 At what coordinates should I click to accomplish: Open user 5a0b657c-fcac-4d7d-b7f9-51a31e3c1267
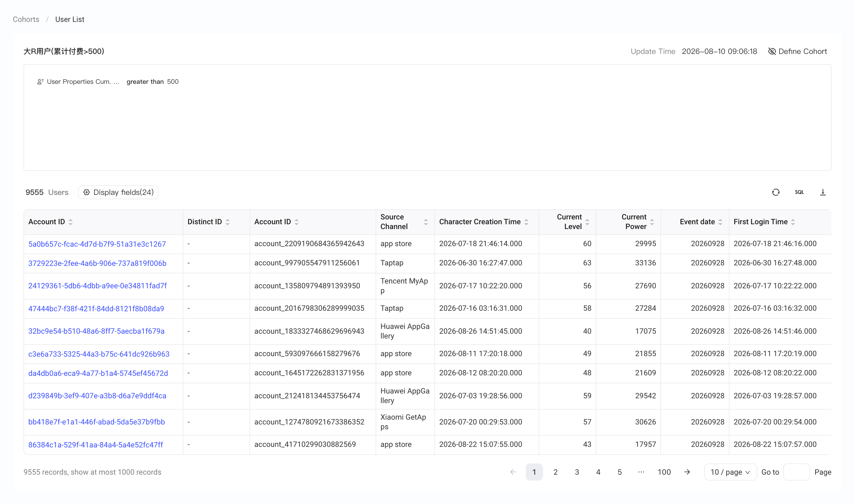[97, 244]
